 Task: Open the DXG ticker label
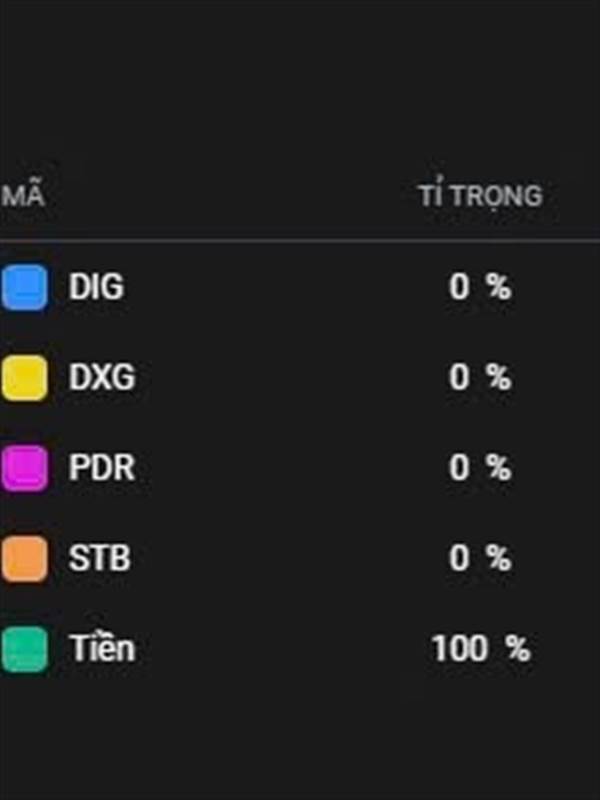(102, 378)
